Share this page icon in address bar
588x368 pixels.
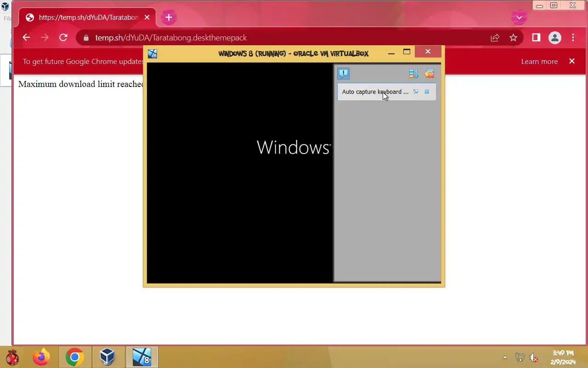click(495, 38)
